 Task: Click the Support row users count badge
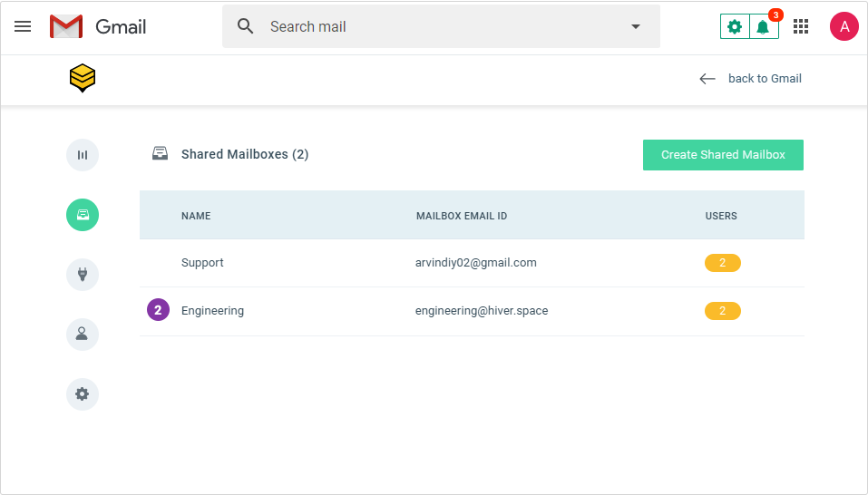click(722, 263)
